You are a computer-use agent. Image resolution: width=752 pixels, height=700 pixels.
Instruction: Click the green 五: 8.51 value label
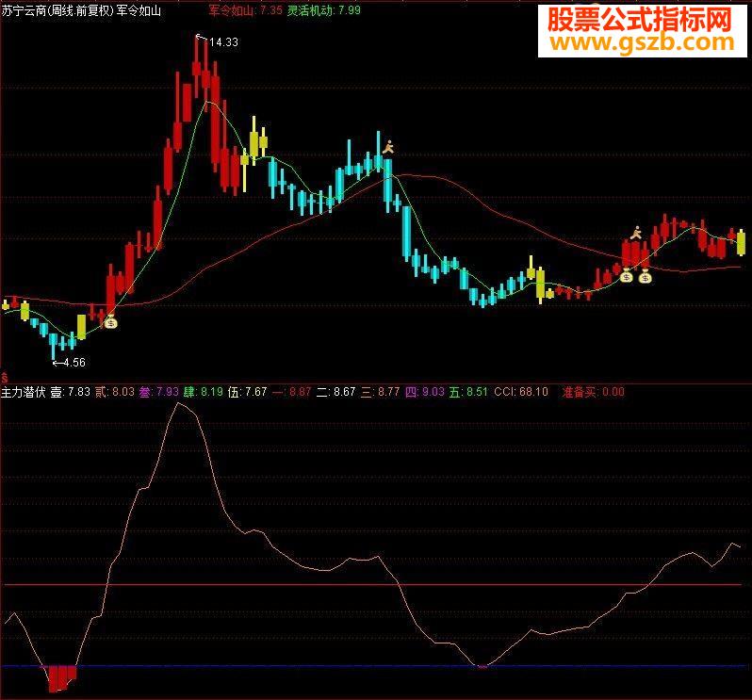pos(468,392)
